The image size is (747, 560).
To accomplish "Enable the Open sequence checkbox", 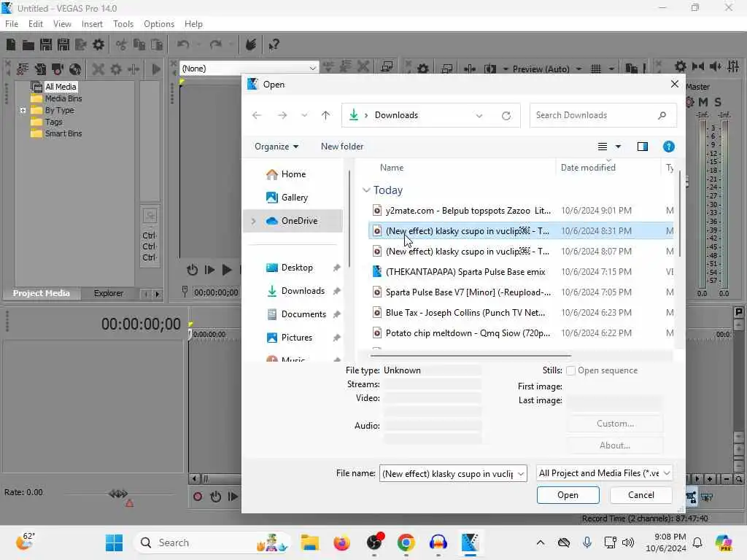I will click(x=570, y=370).
